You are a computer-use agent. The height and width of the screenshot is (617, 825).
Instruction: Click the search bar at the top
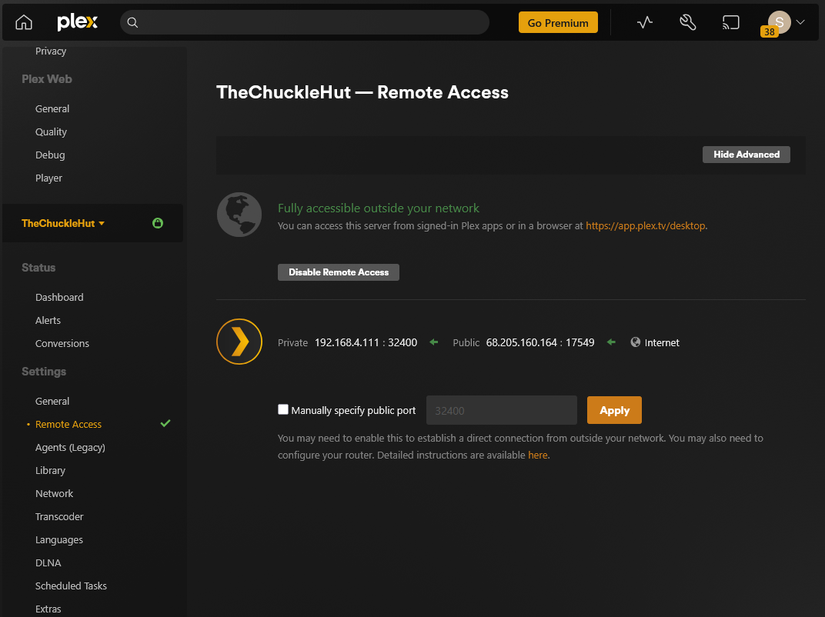click(300, 21)
